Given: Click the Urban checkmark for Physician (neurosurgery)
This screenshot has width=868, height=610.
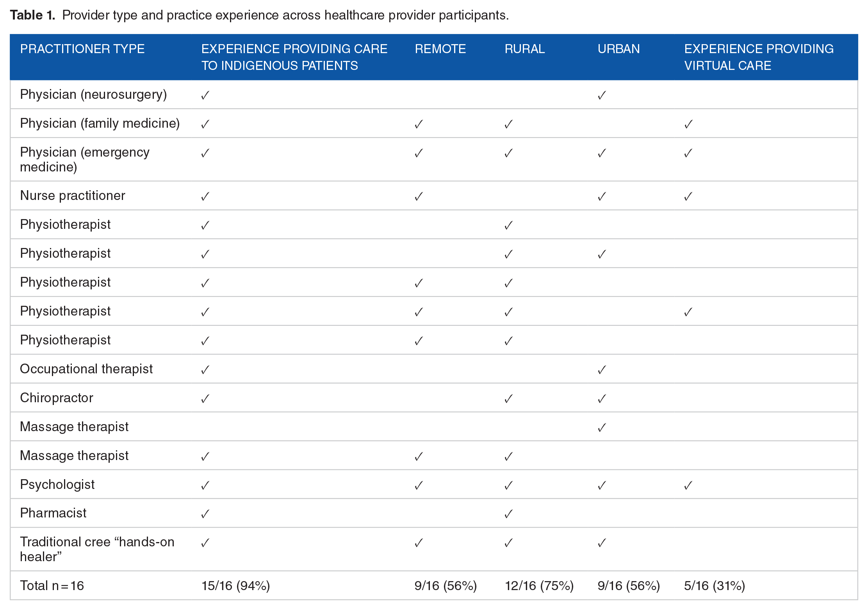Looking at the screenshot, I should pyautogui.click(x=602, y=95).
